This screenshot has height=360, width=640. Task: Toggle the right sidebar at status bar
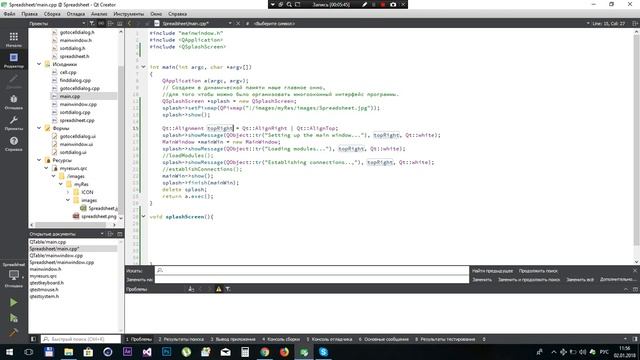point(635,339)
